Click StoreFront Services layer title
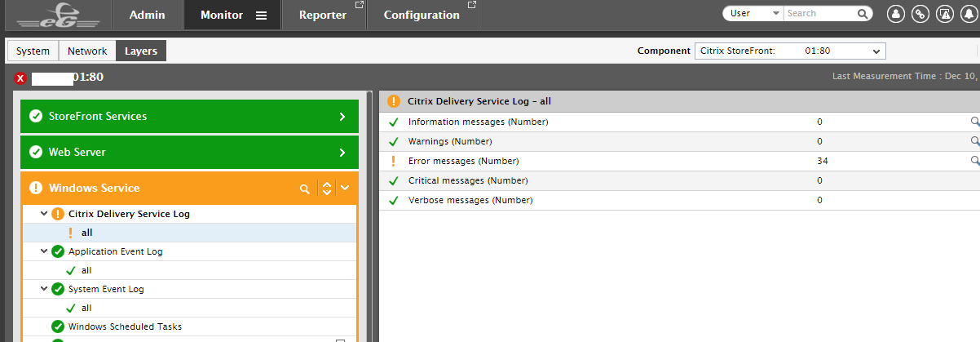 (98, 116)
